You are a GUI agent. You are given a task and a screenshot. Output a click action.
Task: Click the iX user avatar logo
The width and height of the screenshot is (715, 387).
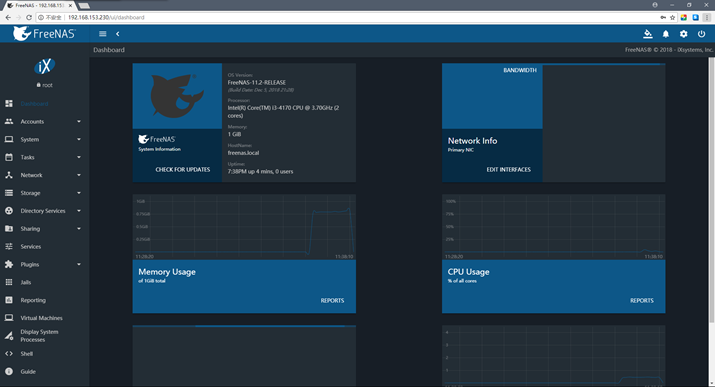pos(44,67)
